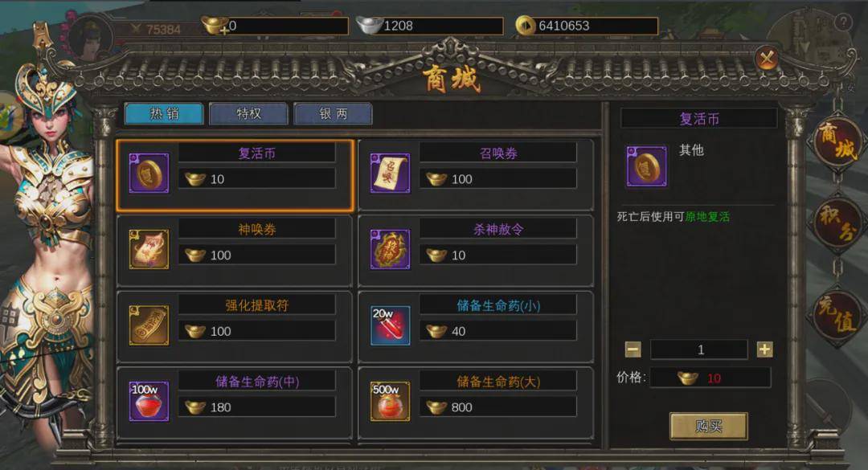Select the 复活币 revival coin icon
Viewport: 868px width, 470px height.
click(149, 174)
